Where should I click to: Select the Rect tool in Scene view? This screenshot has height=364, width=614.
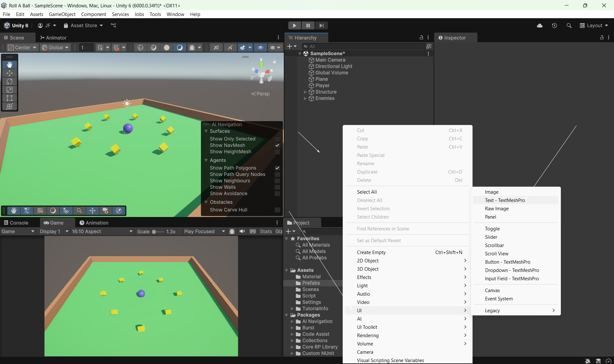(x=10, y=98)
